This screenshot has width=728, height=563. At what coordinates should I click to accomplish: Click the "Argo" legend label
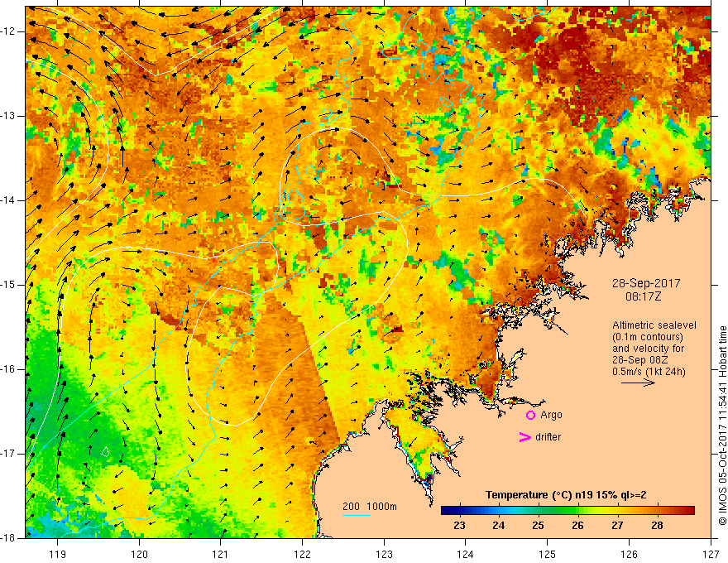click(551, 415)
